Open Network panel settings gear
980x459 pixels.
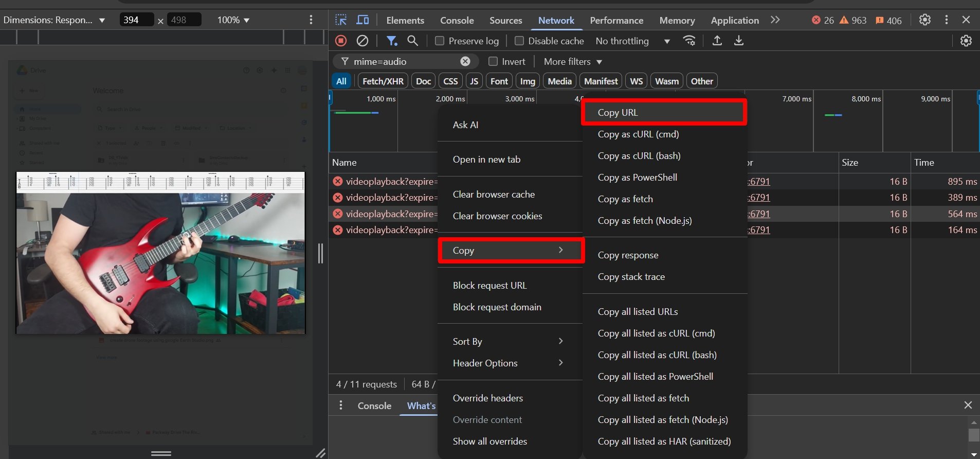[x=966, y=41]
